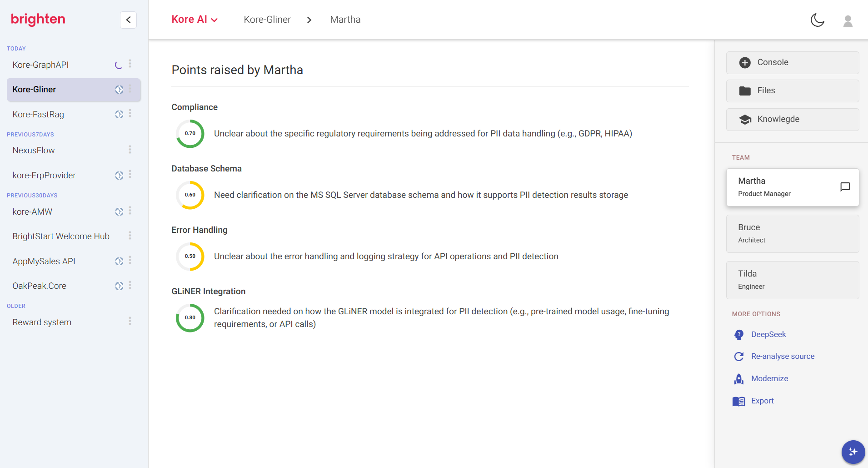Open the AI sparkle assistant floating button
Image resolution: width=868 pixels, height=468 pixels.
point(853,452)
